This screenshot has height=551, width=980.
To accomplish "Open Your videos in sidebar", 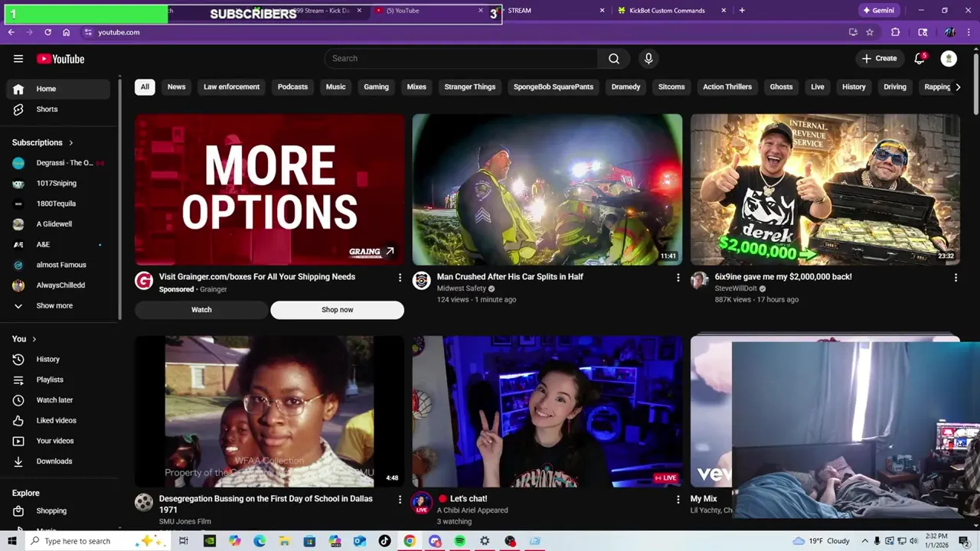I will 58,441.
